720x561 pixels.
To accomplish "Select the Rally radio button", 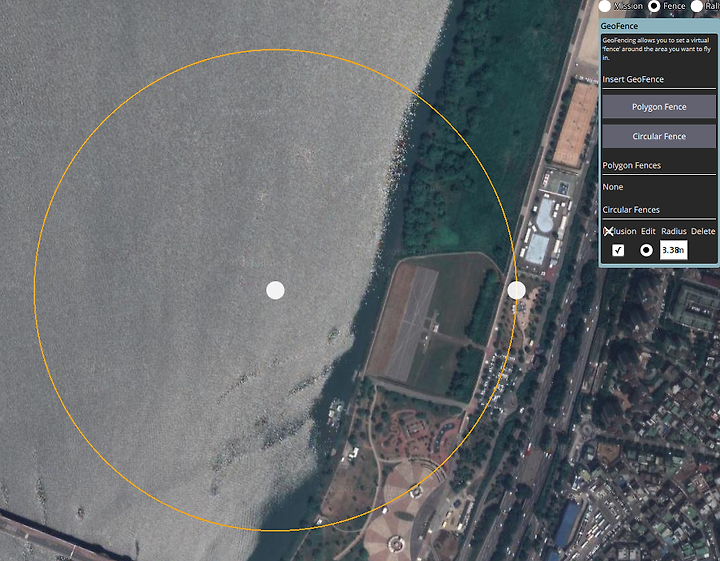I will click(x=697, y=6).
